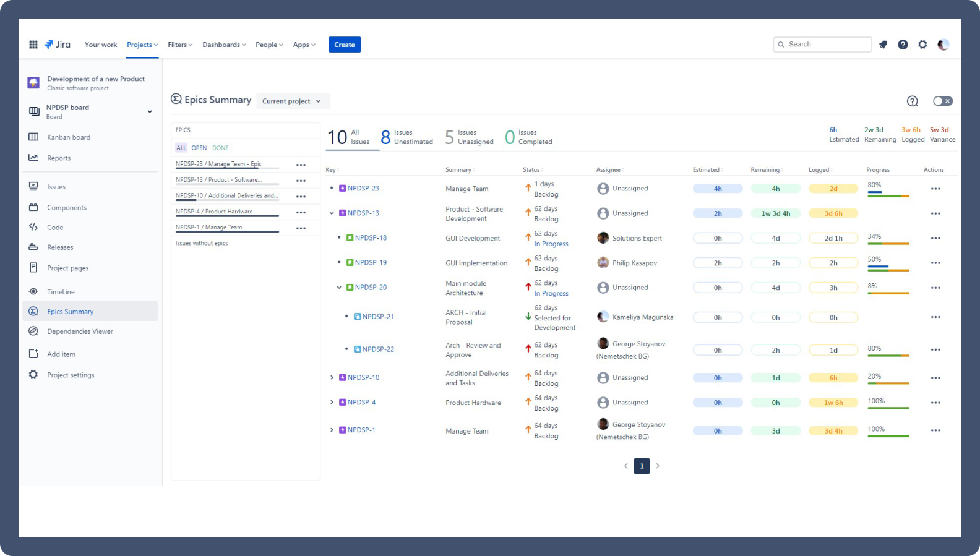Viewport: 980px width, 556px height.
Task: Open the Current project dropdown
Action: tap(293, 101)
